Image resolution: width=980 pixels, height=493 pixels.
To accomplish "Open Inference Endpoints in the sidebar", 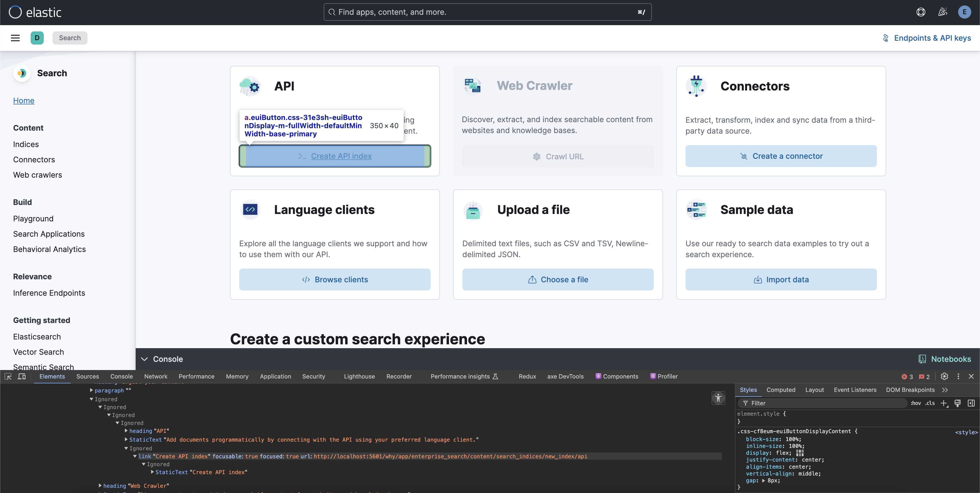I will [x=49, y=293].
